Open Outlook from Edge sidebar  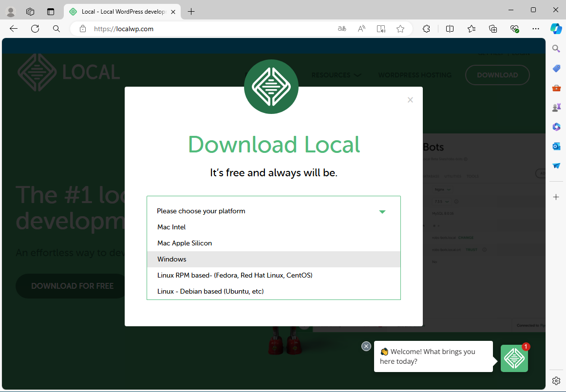556,146
